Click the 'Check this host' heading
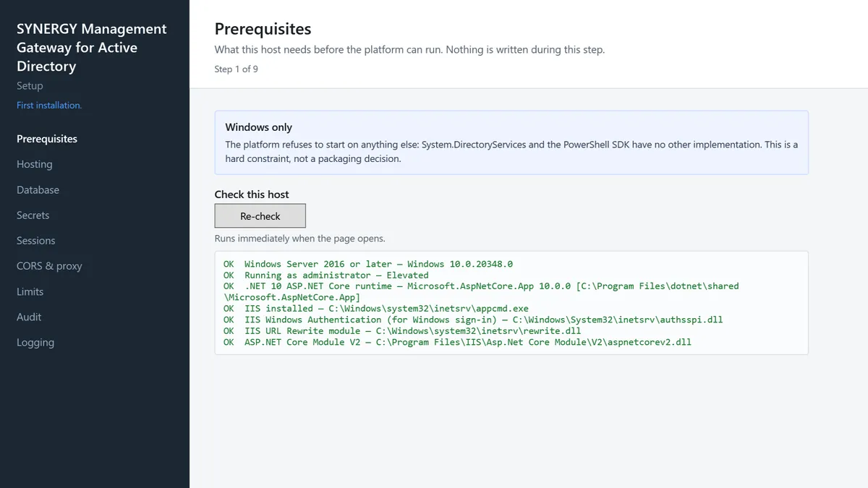Viewport: 868px width, 488px height. tap(252, 194)
